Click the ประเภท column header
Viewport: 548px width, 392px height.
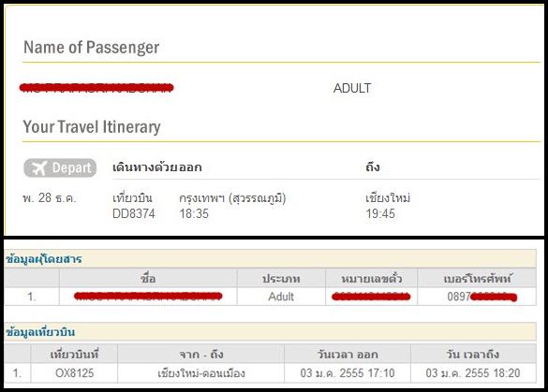point(281,279)
